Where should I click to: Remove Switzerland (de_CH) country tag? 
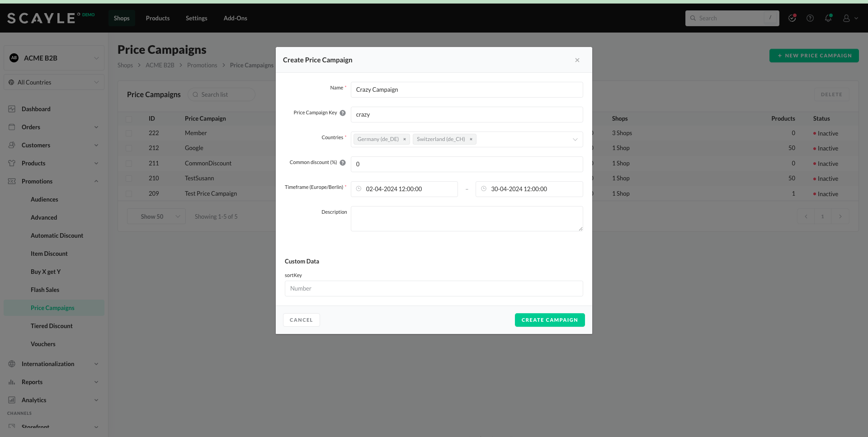[471, 139]
